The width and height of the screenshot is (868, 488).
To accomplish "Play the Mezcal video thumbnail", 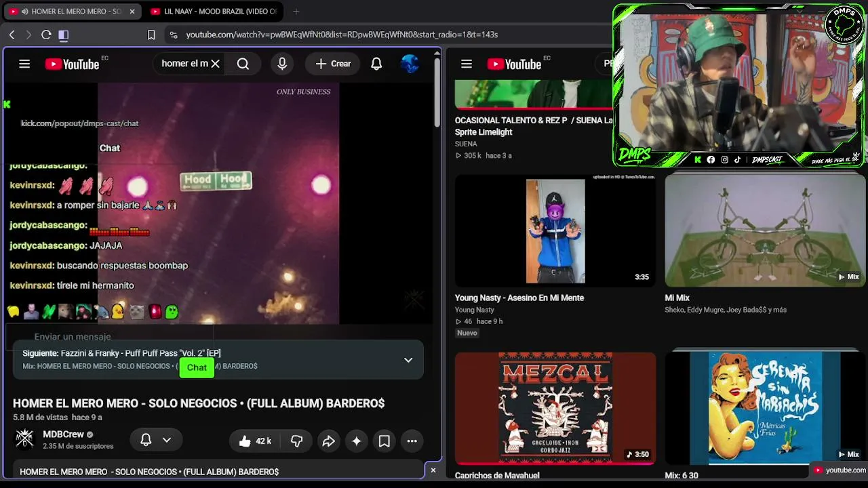I will click(555, 408).
